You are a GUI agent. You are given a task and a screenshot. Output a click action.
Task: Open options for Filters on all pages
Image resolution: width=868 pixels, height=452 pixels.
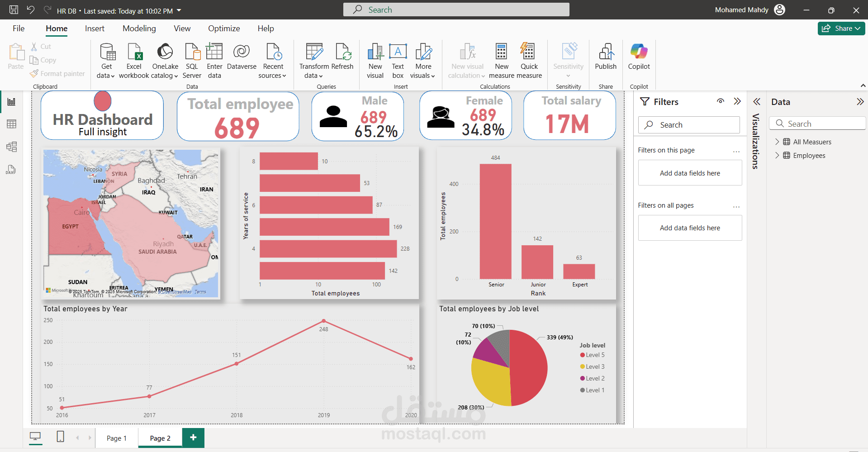tap(736, 207)
